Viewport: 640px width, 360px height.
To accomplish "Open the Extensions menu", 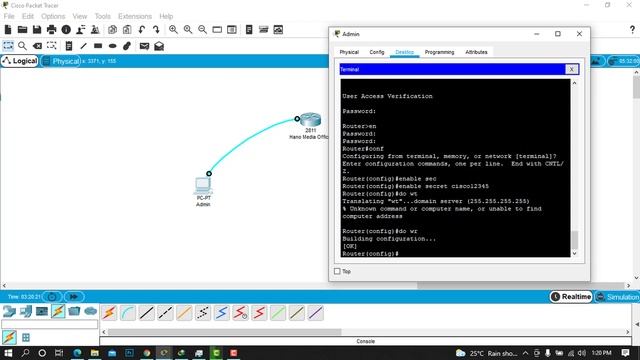I will coord(135,16).
